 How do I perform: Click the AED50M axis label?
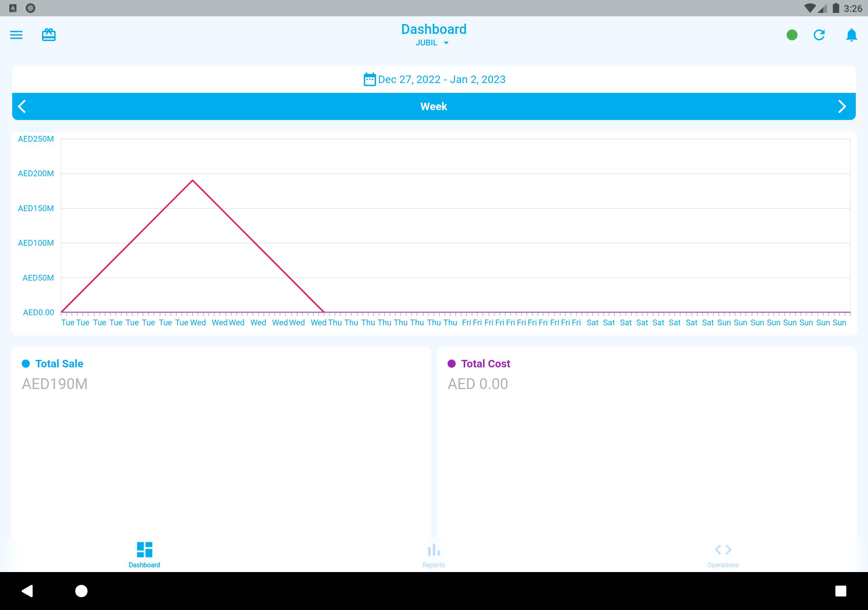(38, 278)
